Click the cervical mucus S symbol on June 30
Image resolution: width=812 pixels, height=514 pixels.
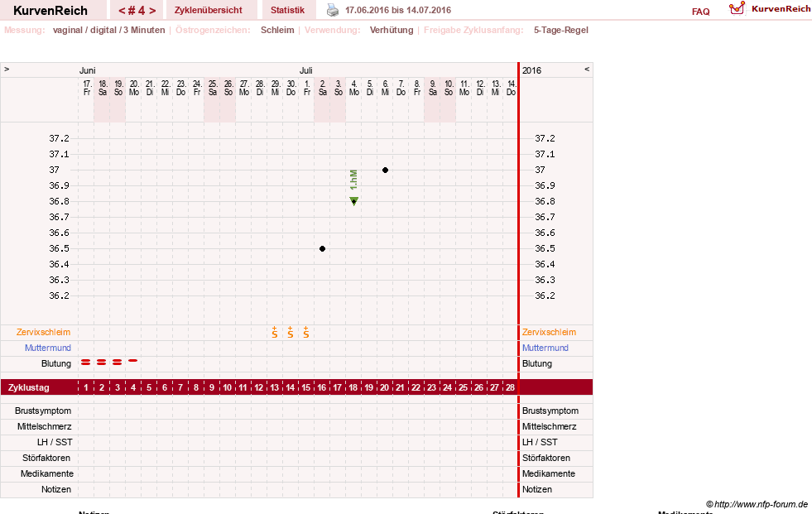click(291, 332)
